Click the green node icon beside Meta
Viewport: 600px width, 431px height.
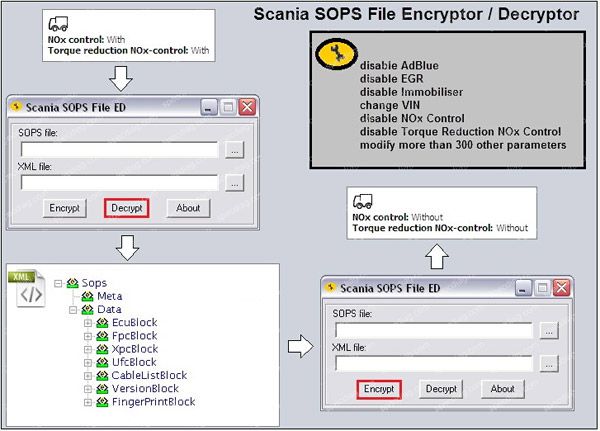[88, 296]
